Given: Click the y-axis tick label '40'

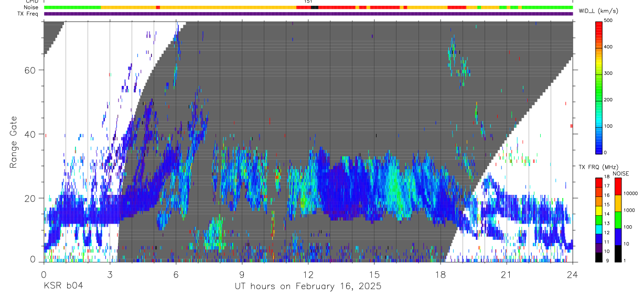Looking at the screenshot, I should pos(31,134).
